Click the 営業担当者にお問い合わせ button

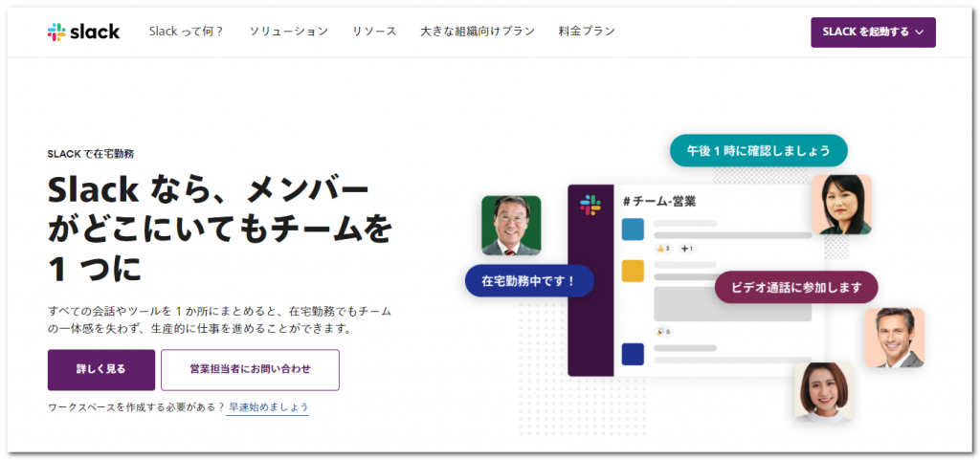[250, 369]
